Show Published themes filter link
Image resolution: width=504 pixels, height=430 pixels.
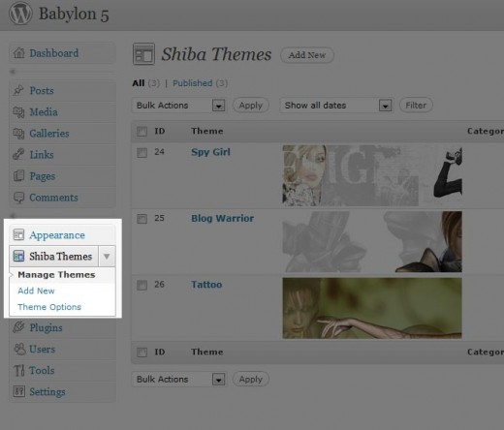coord(193,83)
